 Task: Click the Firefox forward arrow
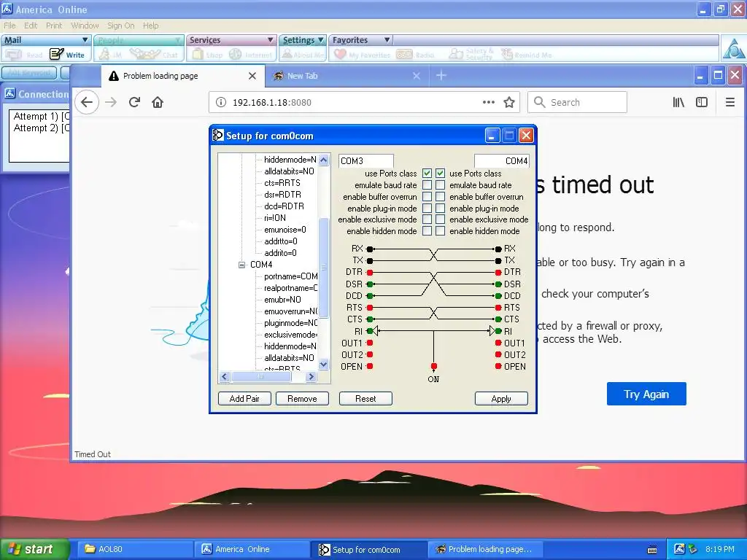(x=111, y=102)
